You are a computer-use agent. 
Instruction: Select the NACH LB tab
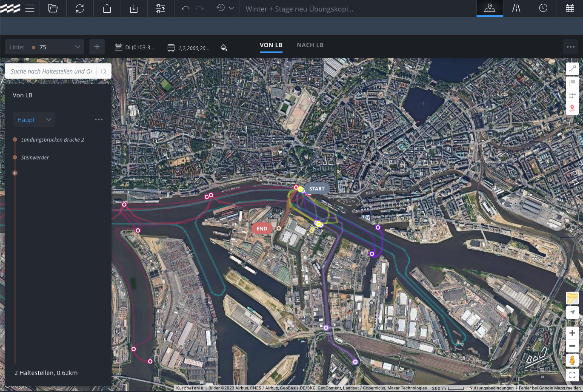coord(310,45)
